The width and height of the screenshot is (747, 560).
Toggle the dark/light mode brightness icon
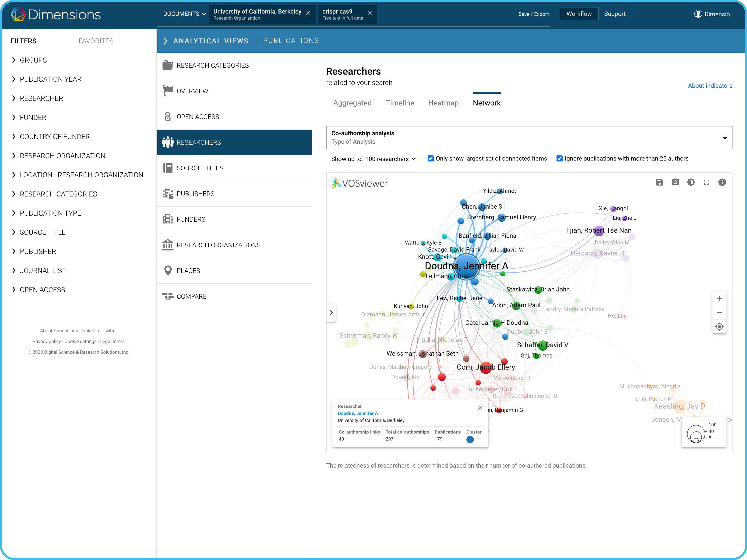click(x=691, y=182)
